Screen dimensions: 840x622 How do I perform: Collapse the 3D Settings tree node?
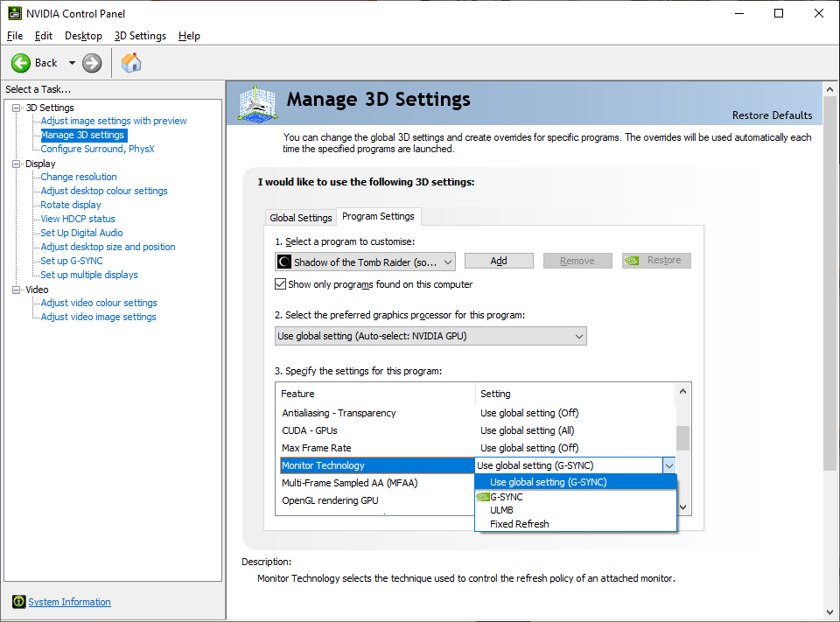click(x=17, y=108)
